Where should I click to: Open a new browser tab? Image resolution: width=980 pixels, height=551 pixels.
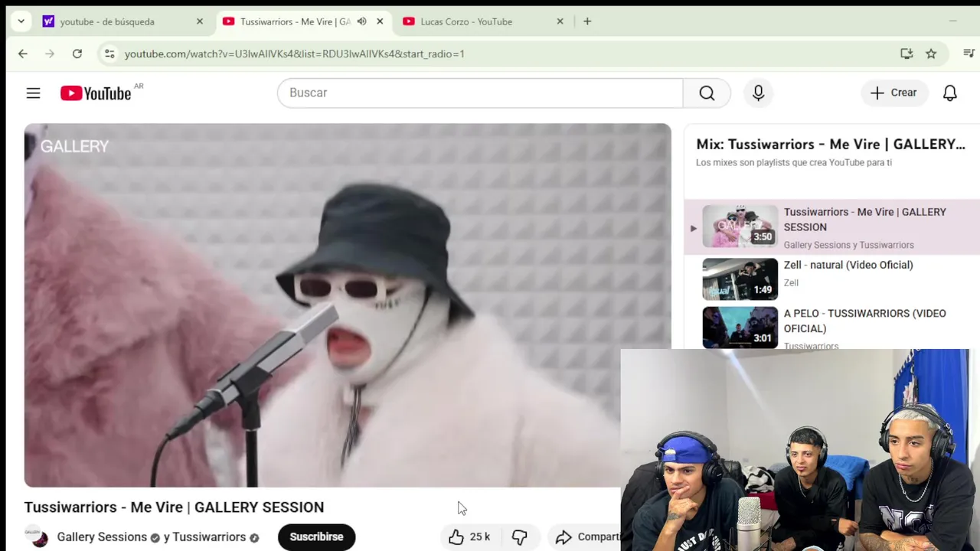(587, 21)
